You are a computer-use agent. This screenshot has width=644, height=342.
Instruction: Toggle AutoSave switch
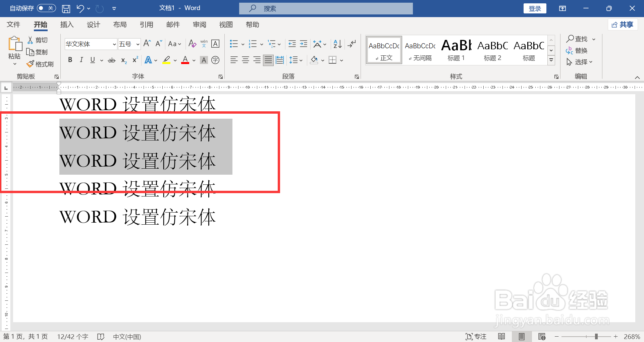[x=46, y=8]
